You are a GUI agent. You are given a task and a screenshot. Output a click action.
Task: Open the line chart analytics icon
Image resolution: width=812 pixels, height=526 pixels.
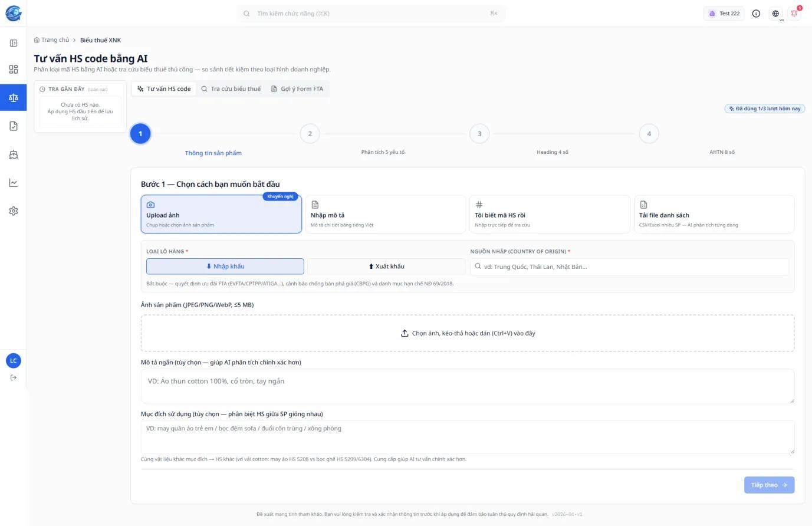pos(14,183)
